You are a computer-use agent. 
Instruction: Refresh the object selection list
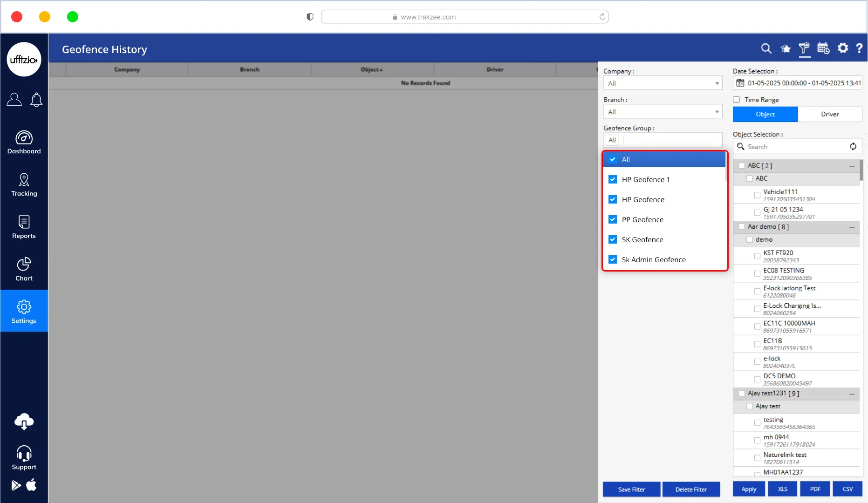853,147
